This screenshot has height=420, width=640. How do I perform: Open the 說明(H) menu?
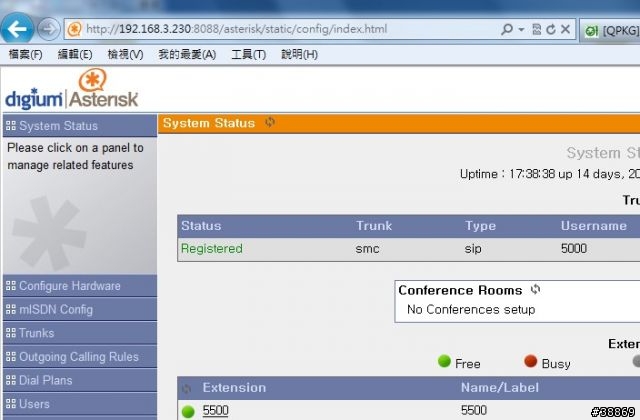pyautogui.click(x=299, y=54)
